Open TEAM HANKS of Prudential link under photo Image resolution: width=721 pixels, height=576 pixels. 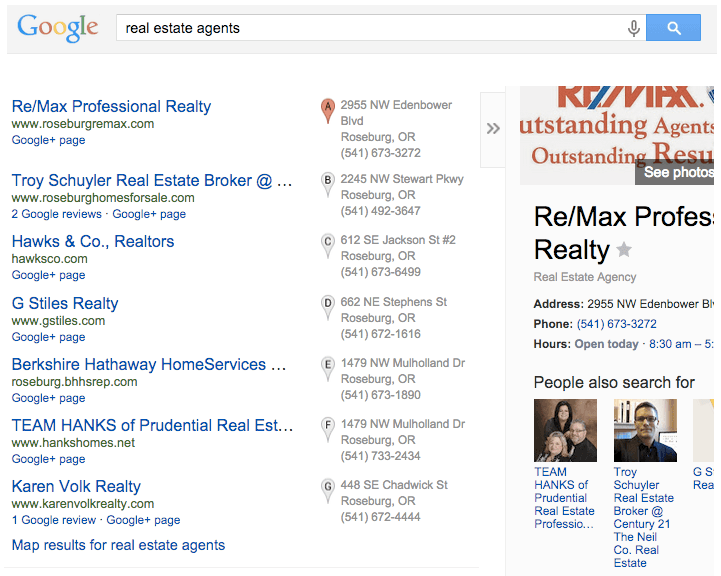tap(564, 498)
